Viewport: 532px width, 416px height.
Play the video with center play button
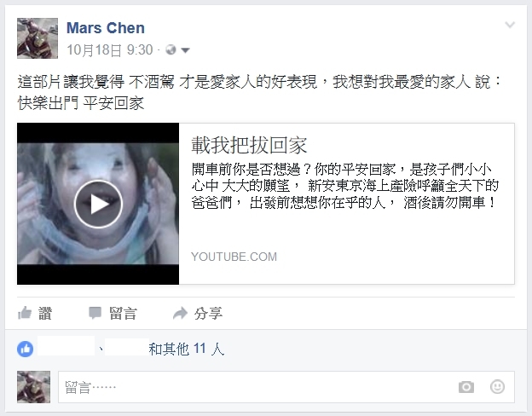point(98,204)
